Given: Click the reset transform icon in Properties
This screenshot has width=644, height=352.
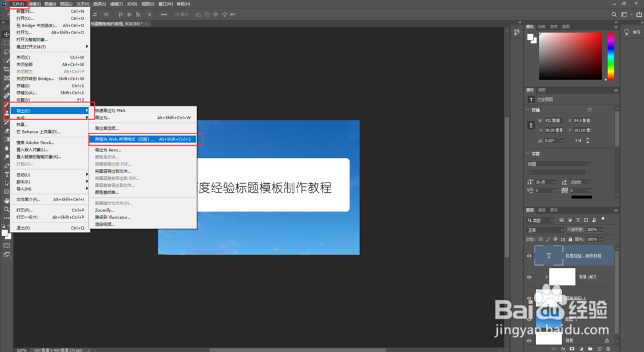Looking at the screenshot, I should [589, 110].
